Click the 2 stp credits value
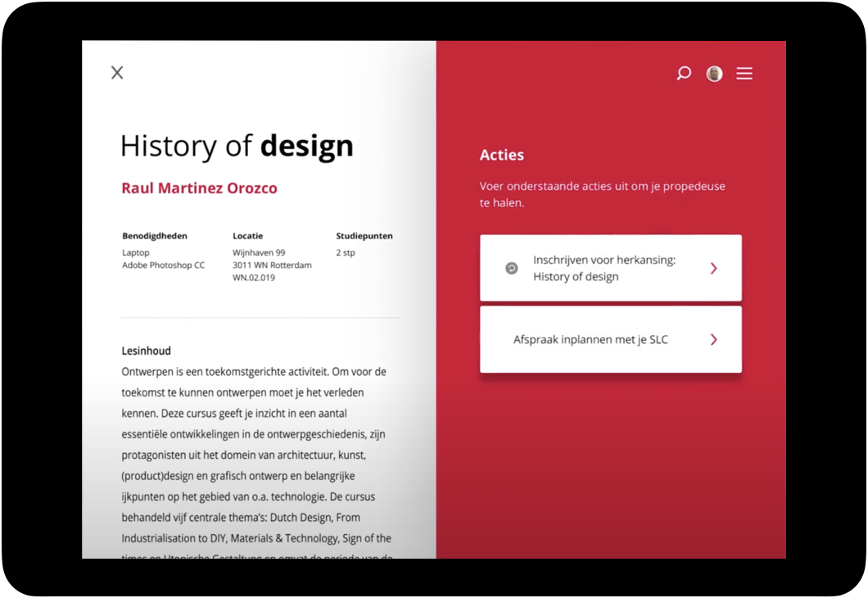This screenshot has width=868, height=598. tap(346, 253)
